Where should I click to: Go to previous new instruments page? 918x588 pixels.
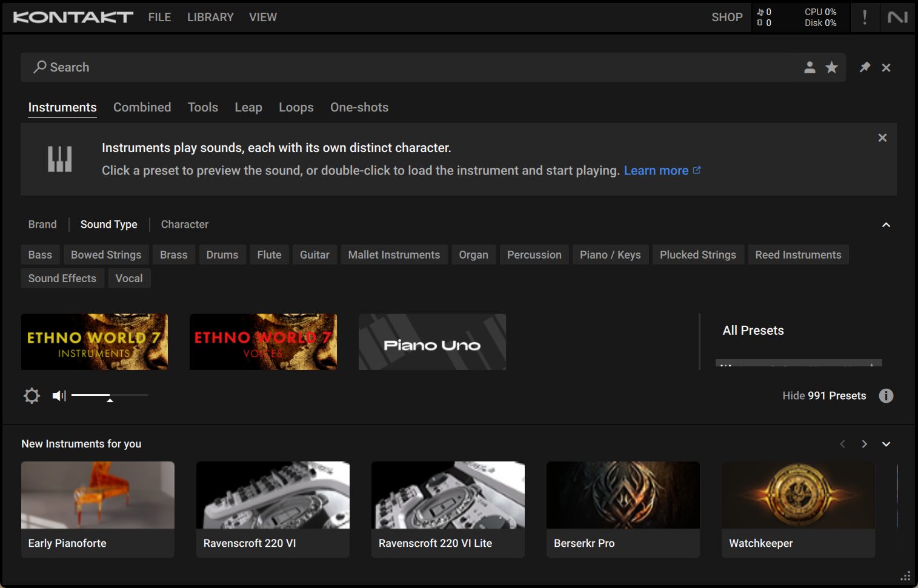point(842,444)
